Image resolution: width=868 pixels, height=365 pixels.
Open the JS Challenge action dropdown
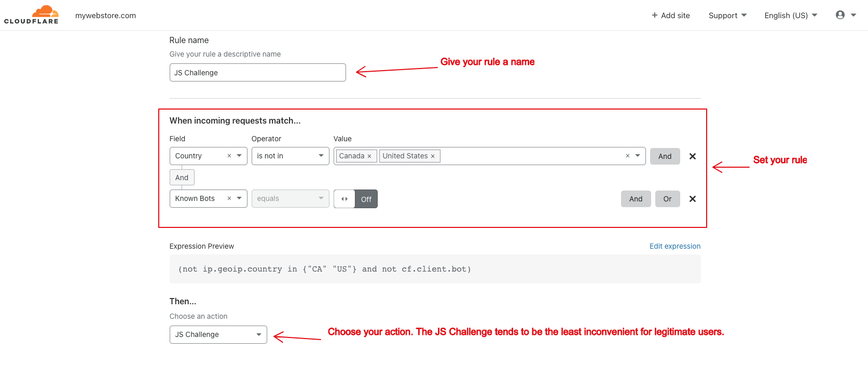(x=218, y=334)
